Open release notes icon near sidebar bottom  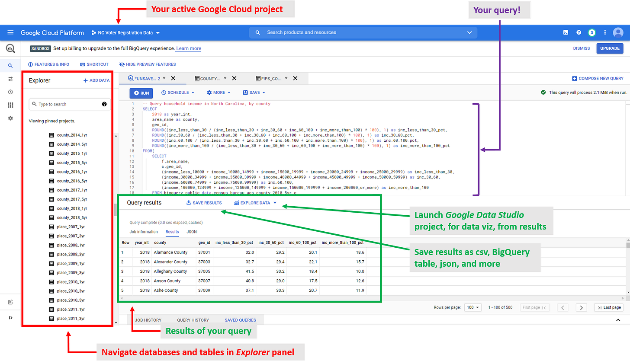coord(10,302)
